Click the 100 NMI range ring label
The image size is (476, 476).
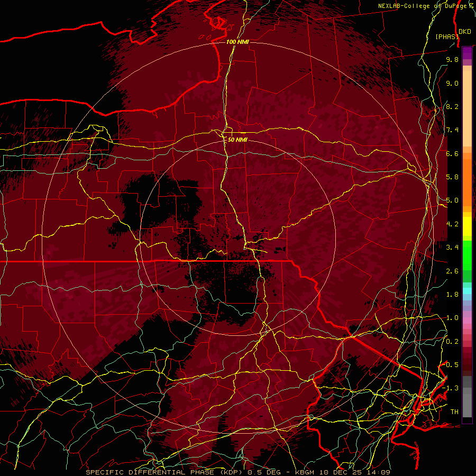click(237, 42)
